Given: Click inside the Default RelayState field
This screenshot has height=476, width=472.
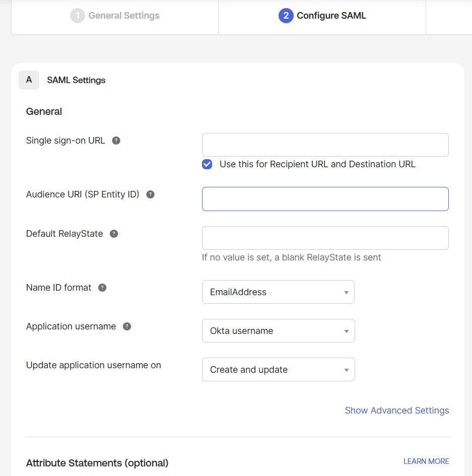Looking at the screenshot, I should click(x=325, y=238).
